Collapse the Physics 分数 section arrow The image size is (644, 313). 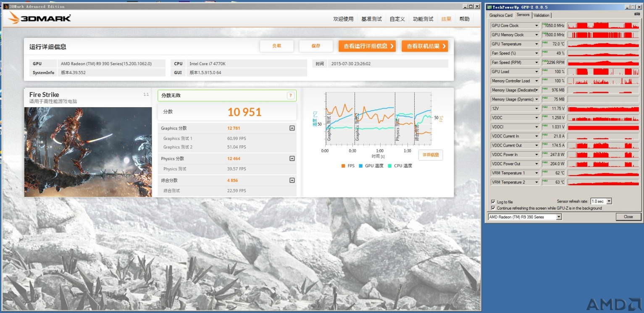[x=292, y=158]
